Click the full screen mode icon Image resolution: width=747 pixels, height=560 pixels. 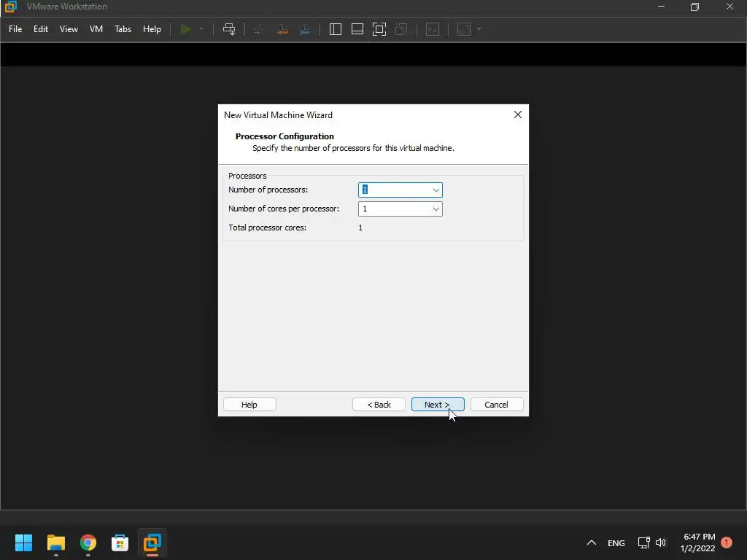click(379, 29)
